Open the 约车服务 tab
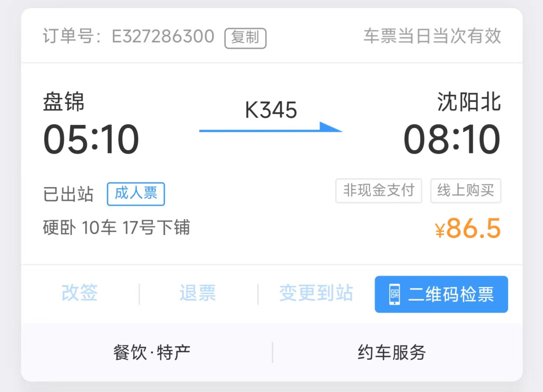Image resolution: width=543 pixels, height=392 pixels. pyautogui.click(x=392, y=353)
